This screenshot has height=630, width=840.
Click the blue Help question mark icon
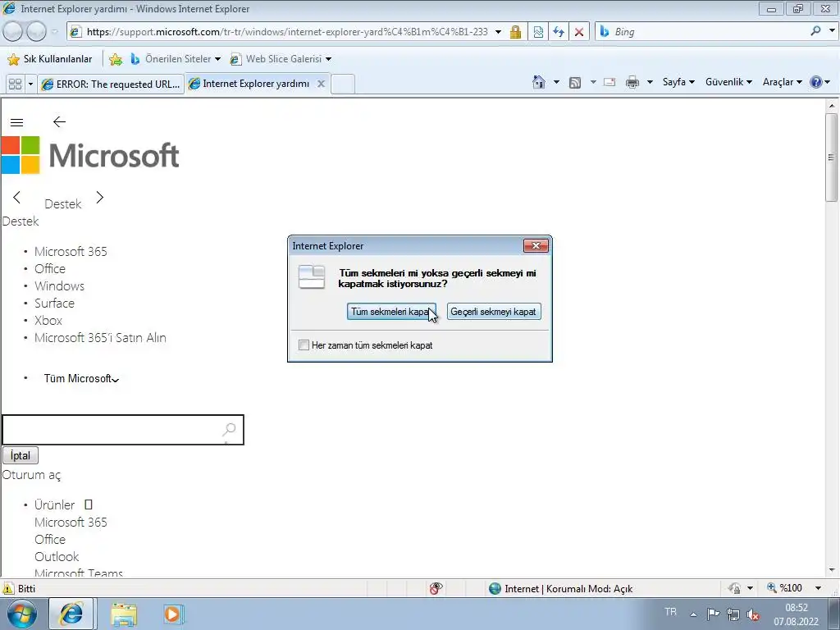pos(816,82)
